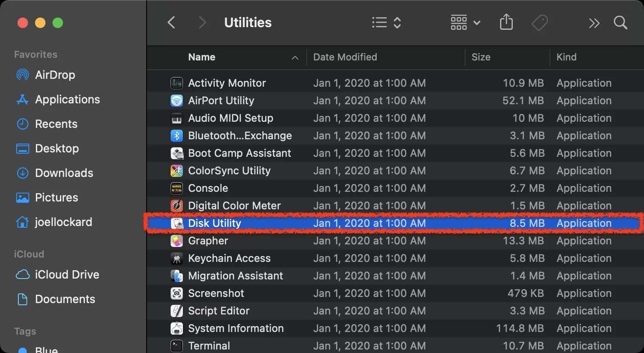Click the Console file name
Viewport: 644px width, 353px height.
coord(208,188)
